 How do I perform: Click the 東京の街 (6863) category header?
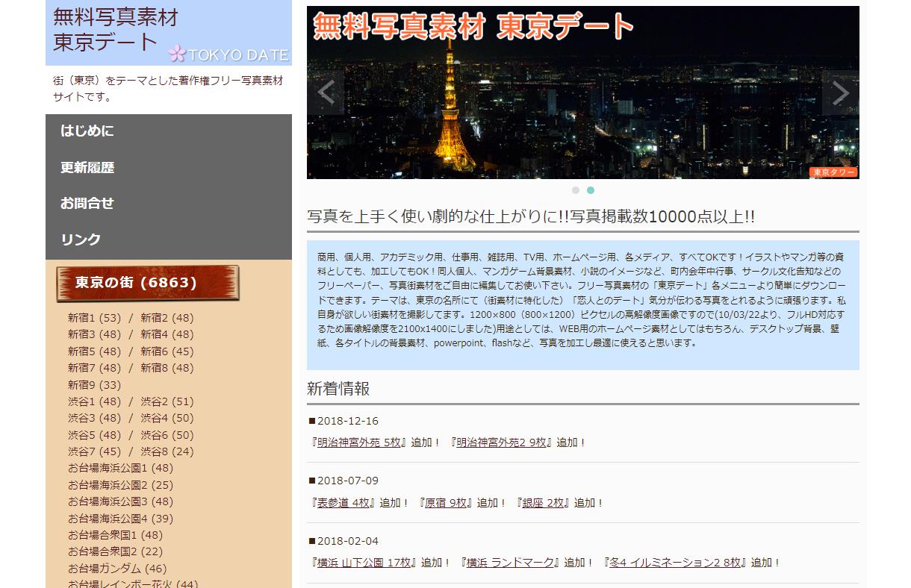click(x=148, y=283)
